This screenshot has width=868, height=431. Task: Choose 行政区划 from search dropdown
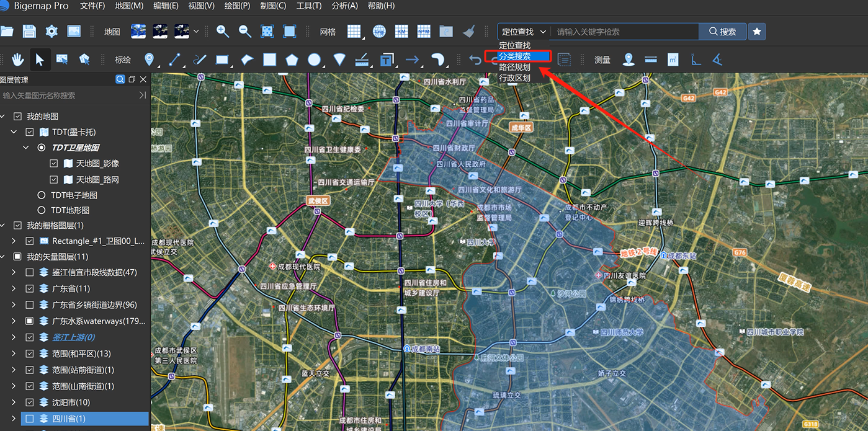[x=515, y=78]
